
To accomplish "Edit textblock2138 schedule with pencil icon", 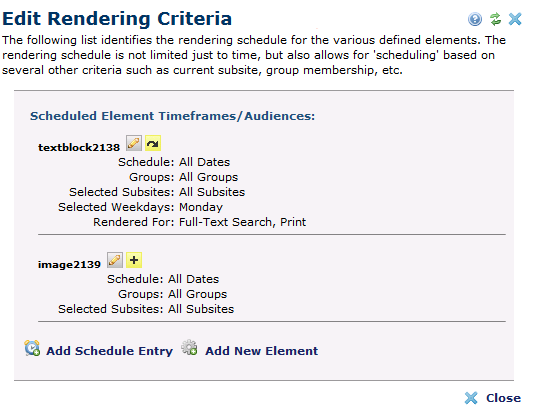I will [x=134, y=143].
